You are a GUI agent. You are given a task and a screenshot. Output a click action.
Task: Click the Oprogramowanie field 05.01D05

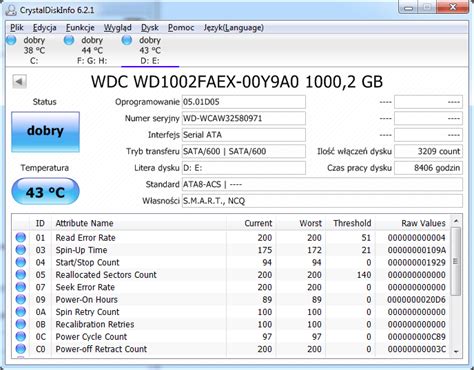(x=244, y=102)
